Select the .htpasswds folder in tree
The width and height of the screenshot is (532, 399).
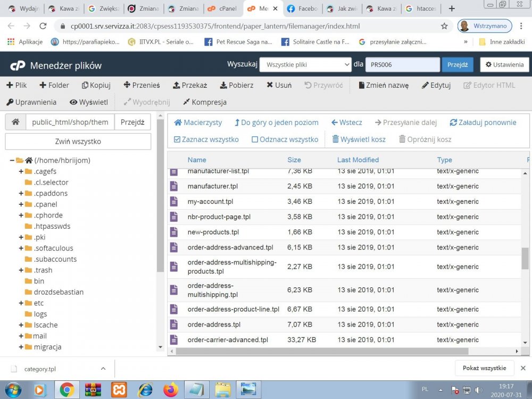point(52,226)
